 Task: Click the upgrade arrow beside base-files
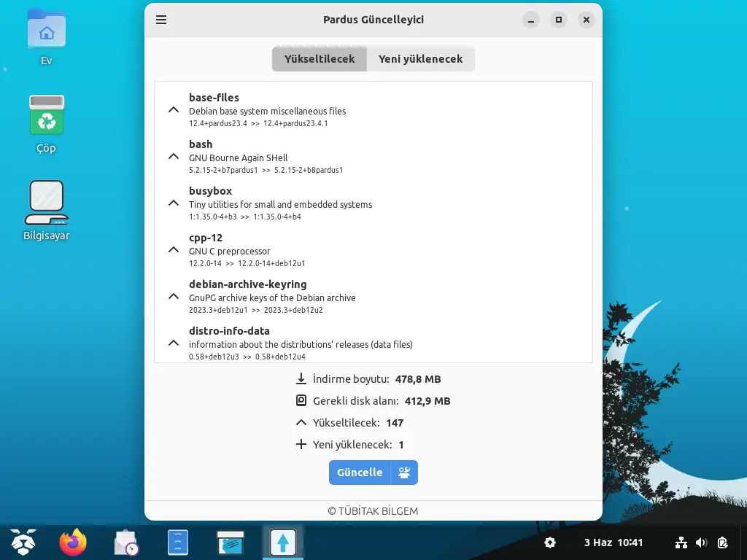click(174, 110)
